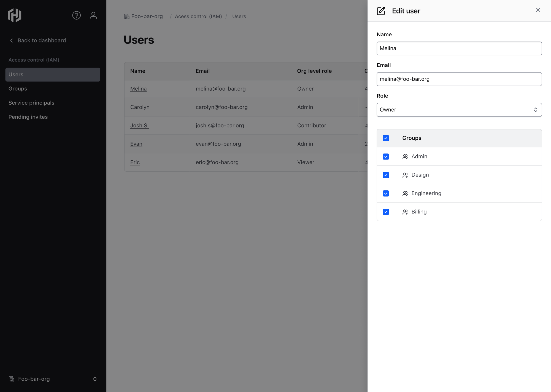
Task: Click the Billing group people icon
Action: 405,212
